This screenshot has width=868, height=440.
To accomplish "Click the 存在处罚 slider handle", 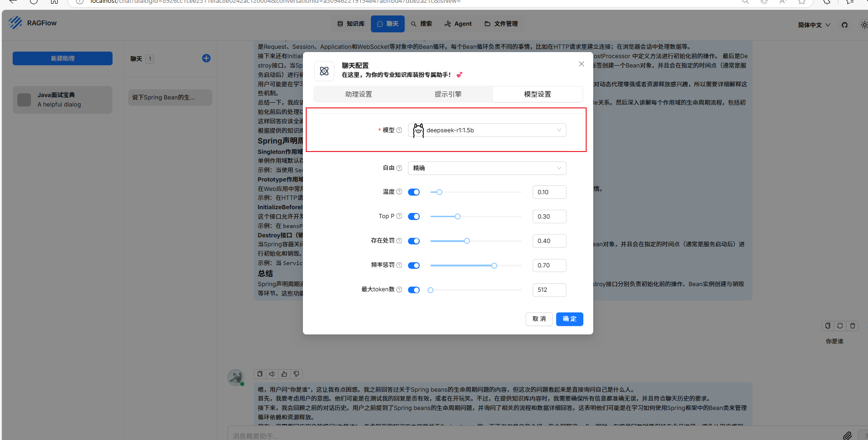I will click(467, 241).
